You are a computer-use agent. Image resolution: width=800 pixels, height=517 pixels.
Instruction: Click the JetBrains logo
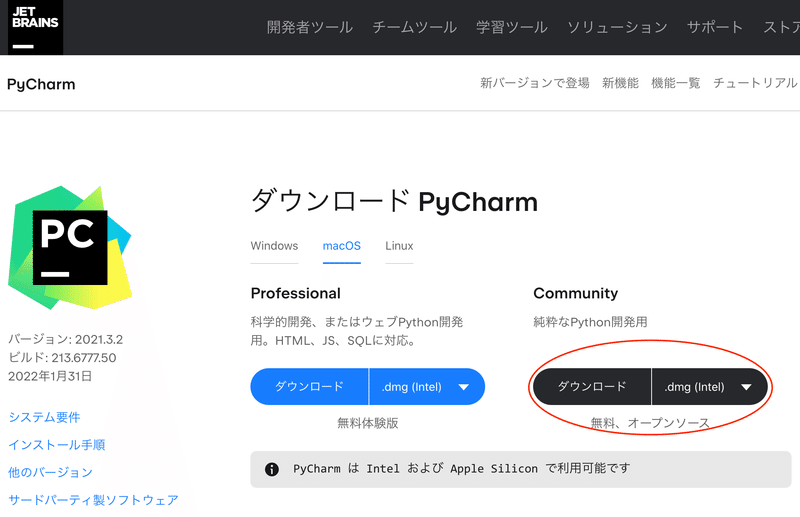pyautogui.click(x=35, y=27)
